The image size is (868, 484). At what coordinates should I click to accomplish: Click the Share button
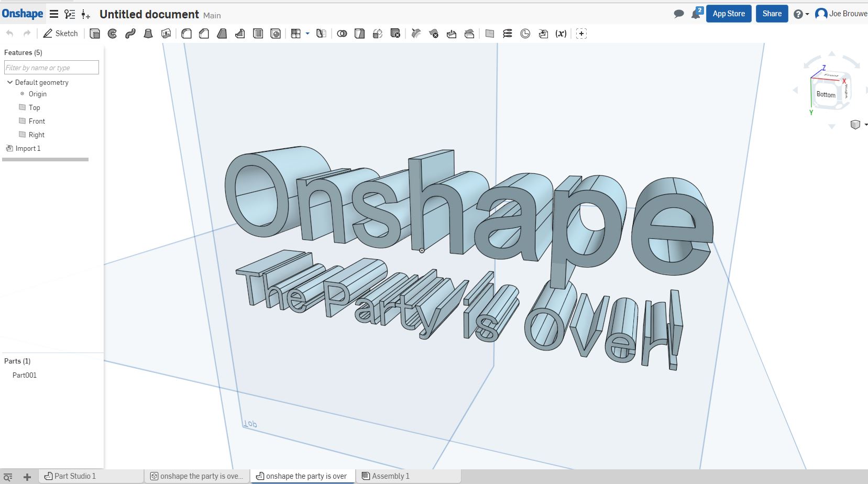tap(772, 14)
